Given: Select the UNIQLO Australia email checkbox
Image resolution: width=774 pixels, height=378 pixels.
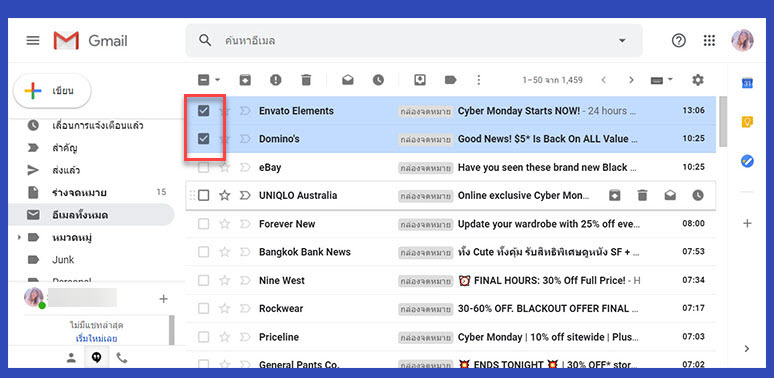Looking at the screenshot, I should click(203, 195).
